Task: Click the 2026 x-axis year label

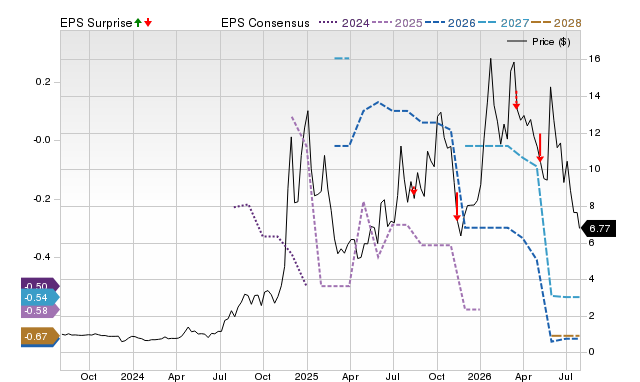Action: 480,376
